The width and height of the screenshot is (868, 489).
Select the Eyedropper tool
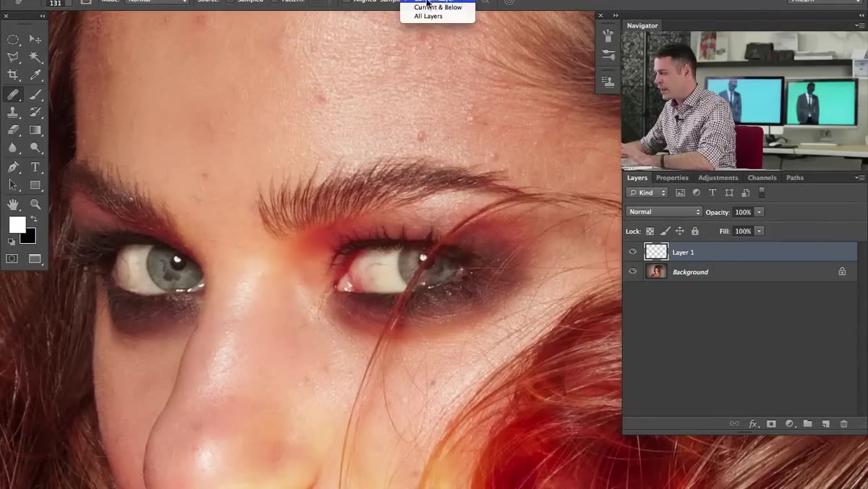[35, 75]
